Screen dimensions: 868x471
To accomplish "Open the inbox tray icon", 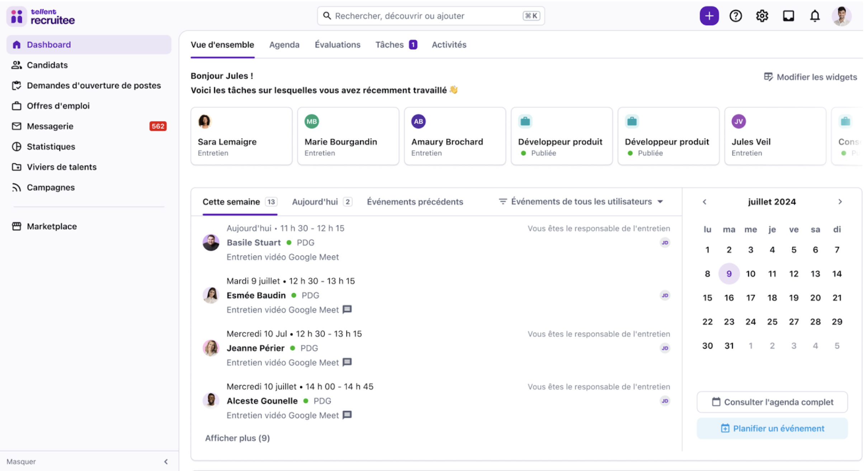I will (x=788, y=16).
